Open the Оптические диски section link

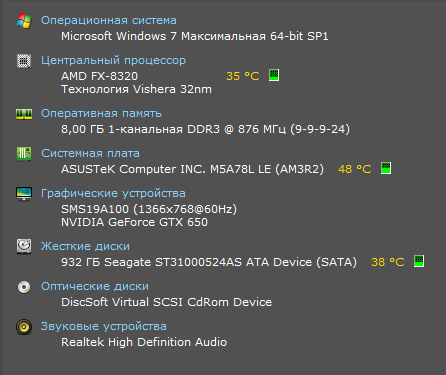(95, 286)
